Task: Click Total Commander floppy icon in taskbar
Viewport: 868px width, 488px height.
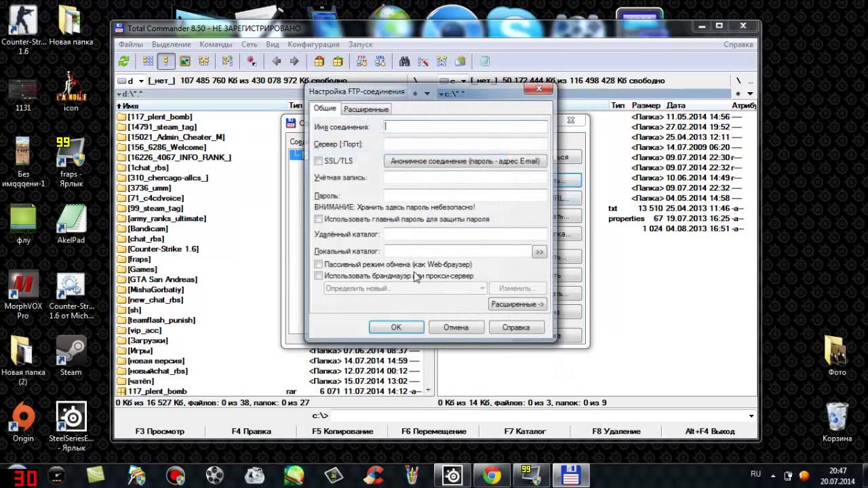Action: tap(570, 476)
